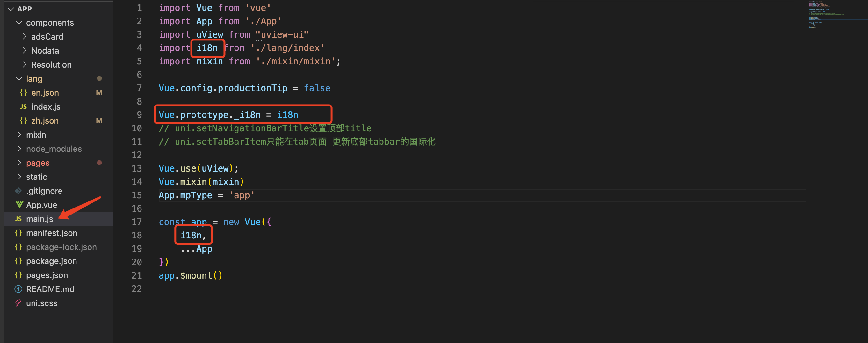
Task: Open the README.md file
Action: [x=50, y=289]
